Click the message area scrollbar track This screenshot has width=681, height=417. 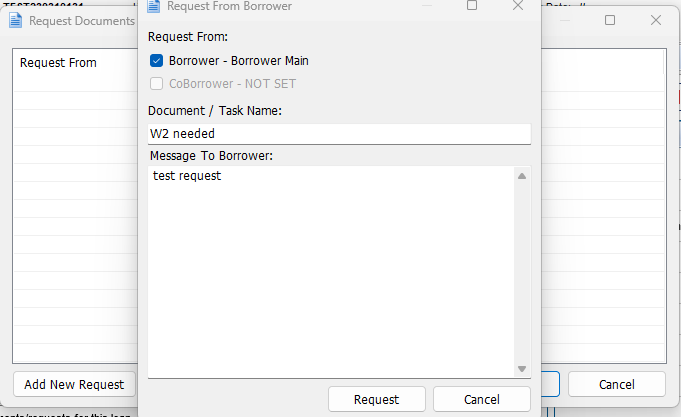tap(522, 272)
